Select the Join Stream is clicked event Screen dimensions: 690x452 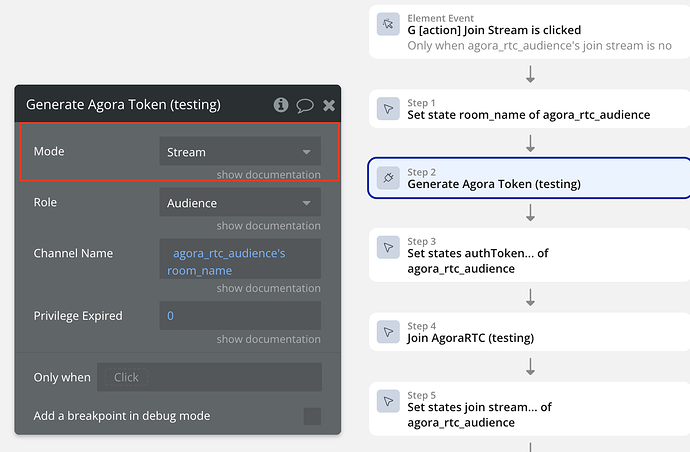(529, 32)
